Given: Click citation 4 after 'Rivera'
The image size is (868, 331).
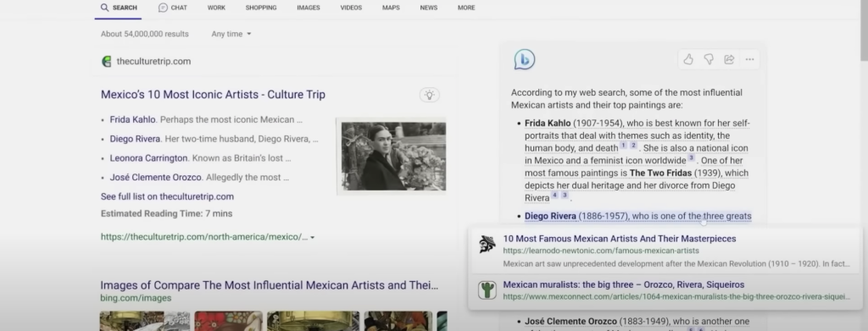Looking at the screenshot, I should point(554,195).
